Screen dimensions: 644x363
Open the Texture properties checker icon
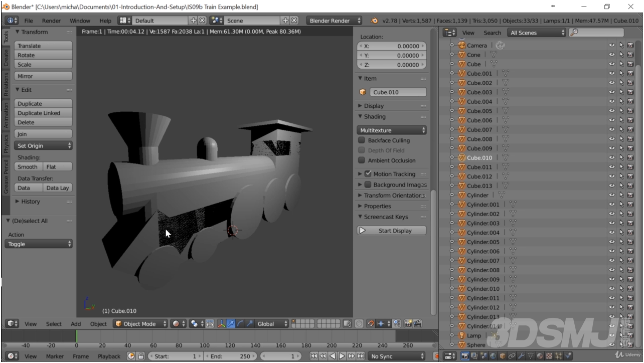point(549,355)
